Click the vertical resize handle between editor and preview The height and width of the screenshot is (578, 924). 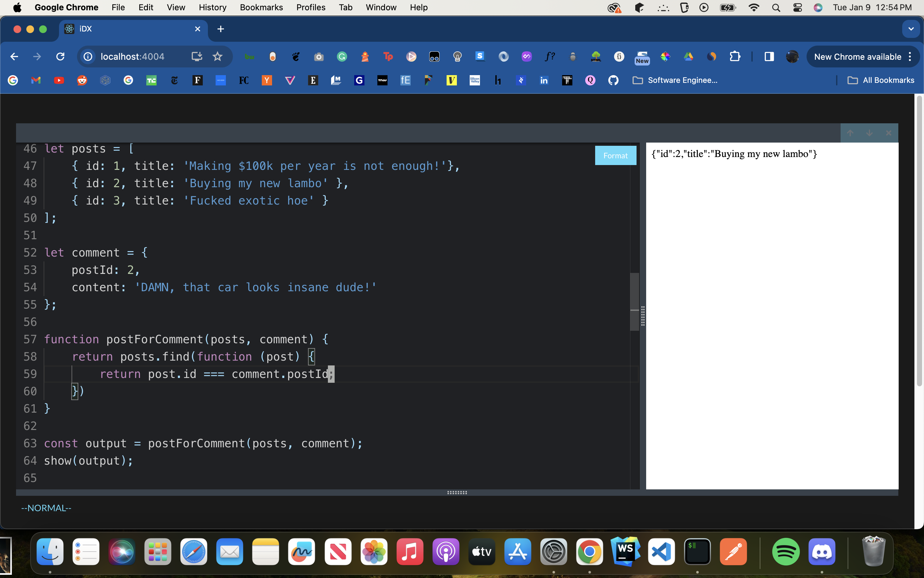click(643, 316)
